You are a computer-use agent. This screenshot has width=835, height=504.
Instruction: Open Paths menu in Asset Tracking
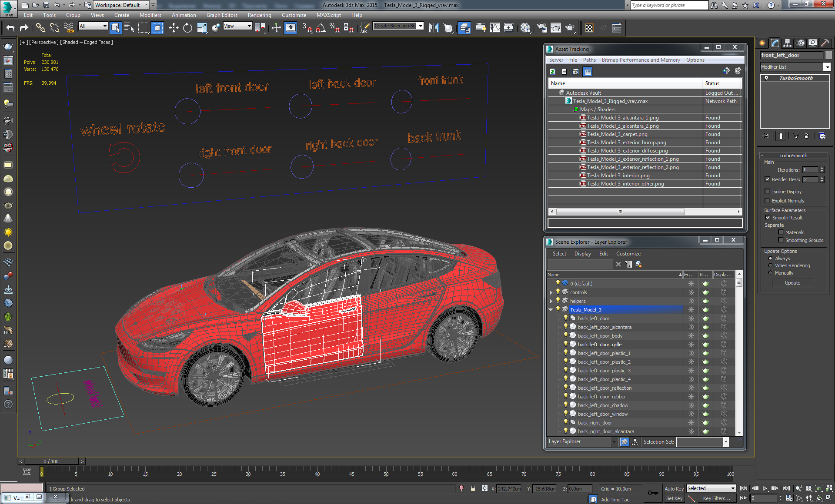click(x=589, y=60)
